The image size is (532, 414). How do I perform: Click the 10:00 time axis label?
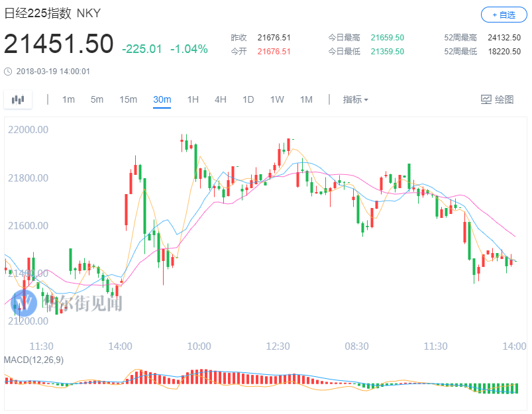(x=199, y=346)
